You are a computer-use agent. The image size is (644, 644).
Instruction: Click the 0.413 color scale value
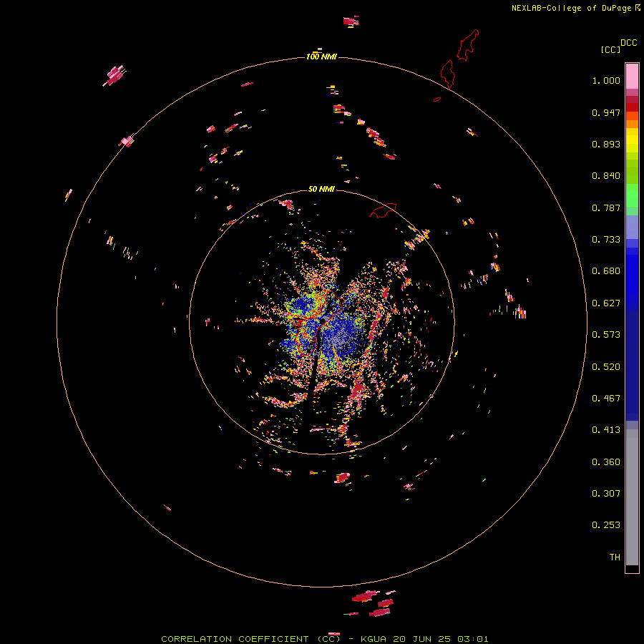pyautogui.click(x=606, y=430)
